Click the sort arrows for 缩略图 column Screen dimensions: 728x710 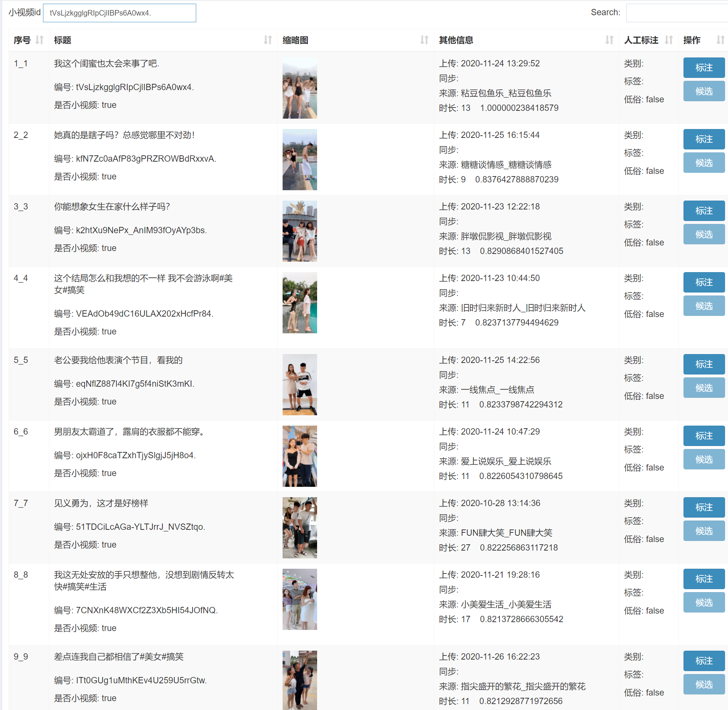click(424, 40)
